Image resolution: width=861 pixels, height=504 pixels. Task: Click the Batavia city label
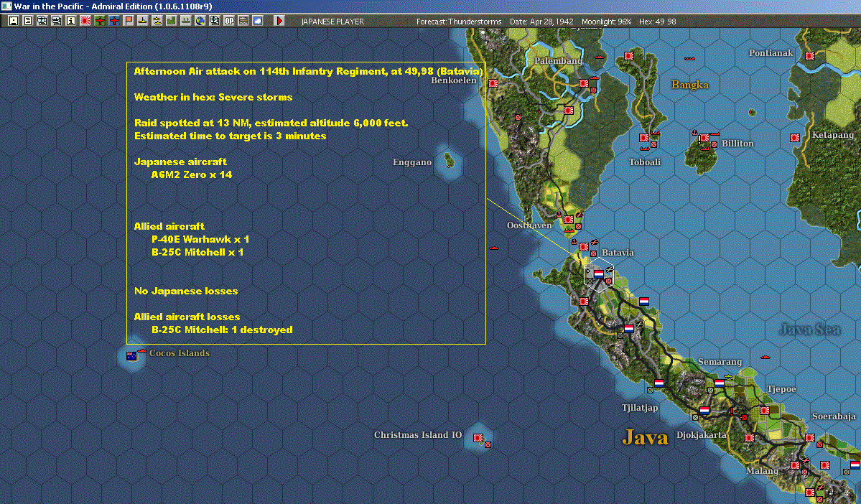[618, 253]
